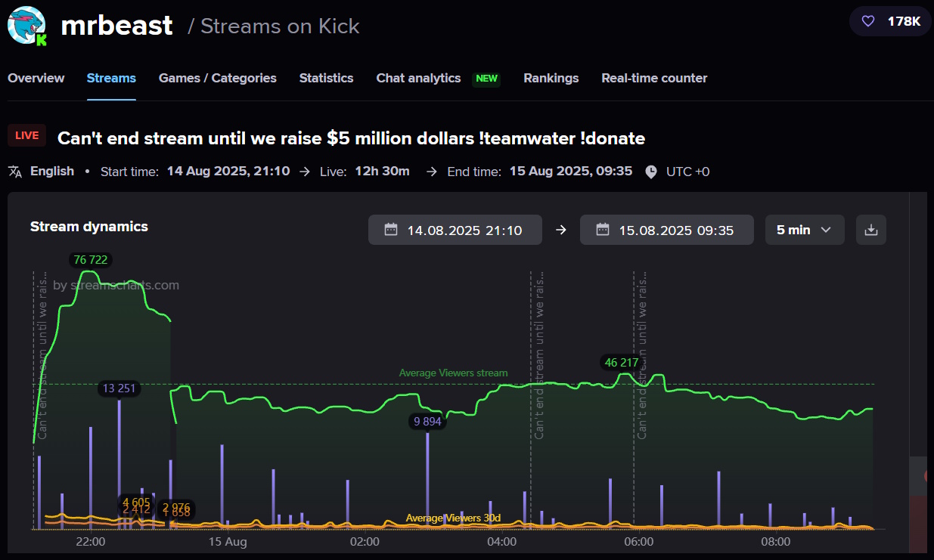
Task: Click Average Viewers stream label
Action: (454, 373)
